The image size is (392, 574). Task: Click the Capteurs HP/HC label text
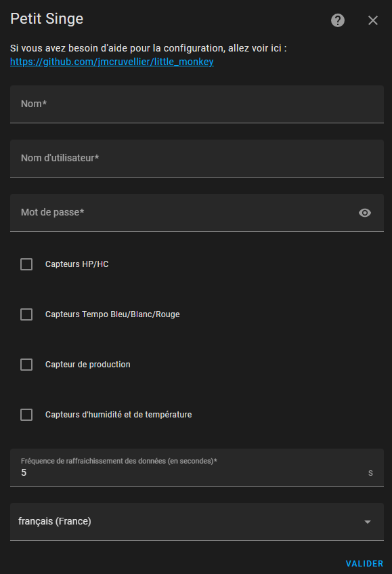tap(77, 264)
